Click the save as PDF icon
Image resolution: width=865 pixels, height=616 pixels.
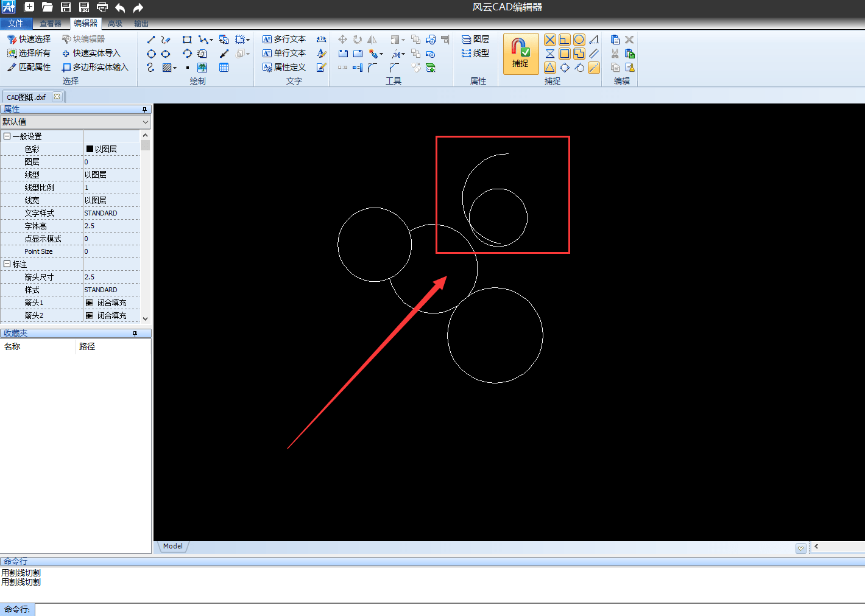pos(84,7)
